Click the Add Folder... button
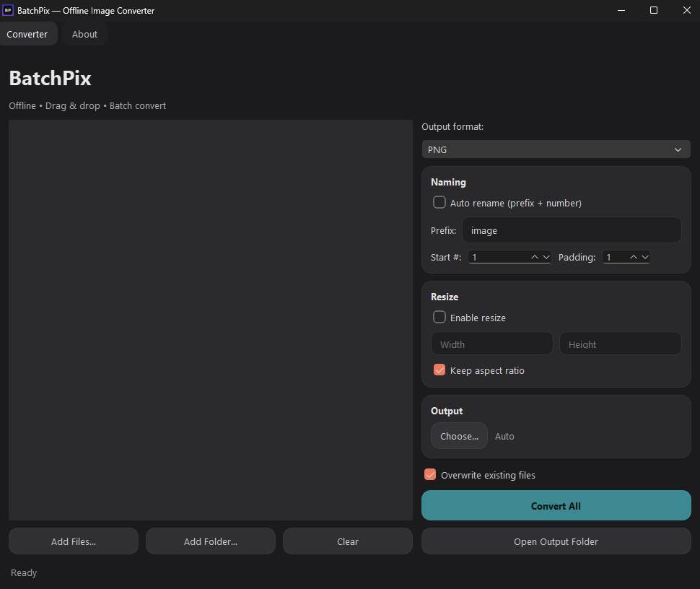This screenshot has width=700, height=589. [211, 541]
